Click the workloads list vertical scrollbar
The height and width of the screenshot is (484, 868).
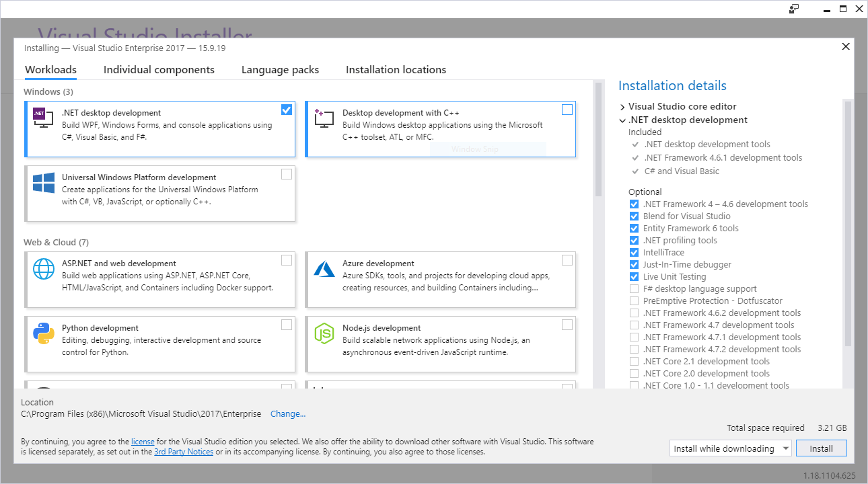(598, 140)
